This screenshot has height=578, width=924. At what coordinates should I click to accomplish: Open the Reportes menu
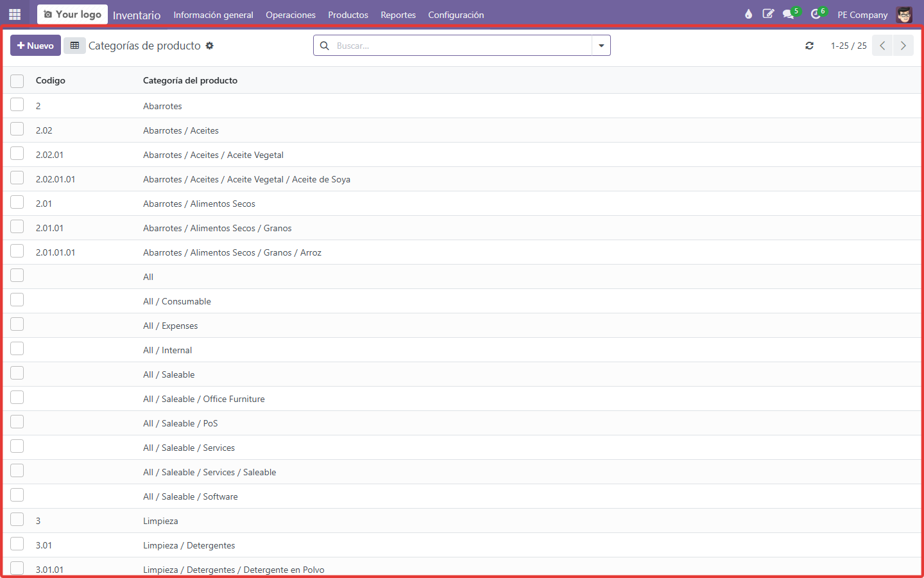coord(398,15)
